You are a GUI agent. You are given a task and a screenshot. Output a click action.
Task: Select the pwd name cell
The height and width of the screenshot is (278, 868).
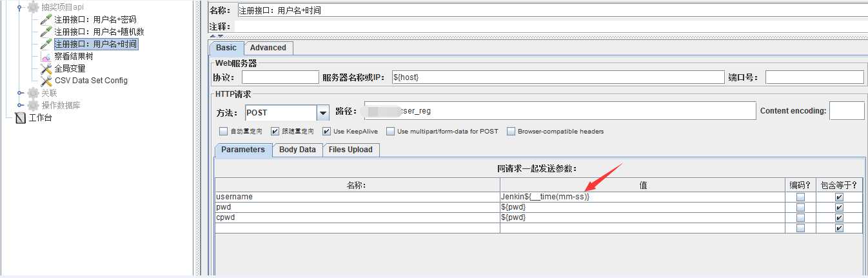pos(357,207)
